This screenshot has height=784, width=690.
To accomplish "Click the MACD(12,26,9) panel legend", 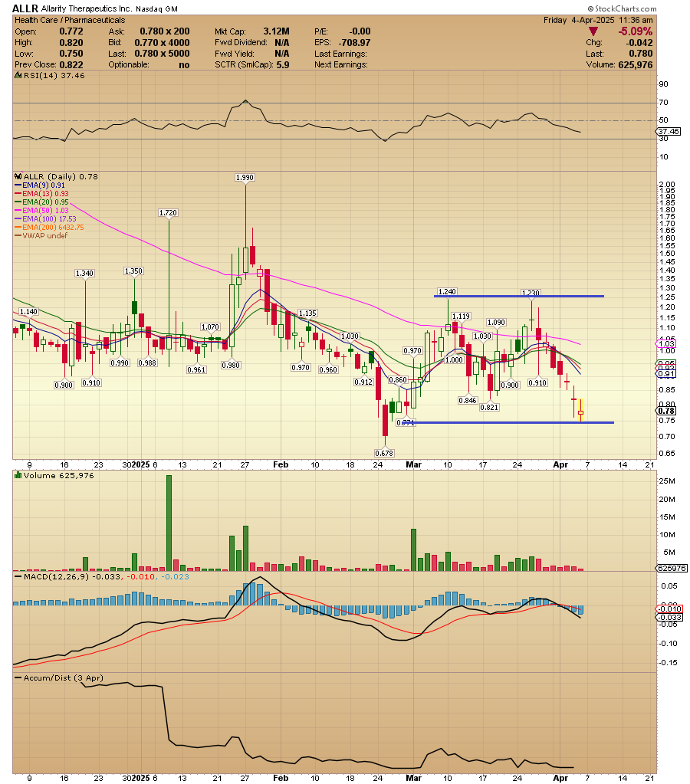I will (x=101, y=576).
